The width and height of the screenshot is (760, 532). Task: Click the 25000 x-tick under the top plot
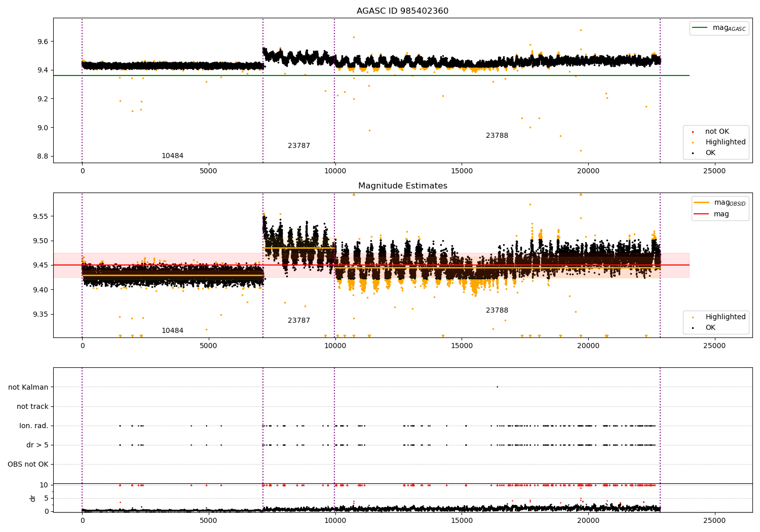[714, 171]
